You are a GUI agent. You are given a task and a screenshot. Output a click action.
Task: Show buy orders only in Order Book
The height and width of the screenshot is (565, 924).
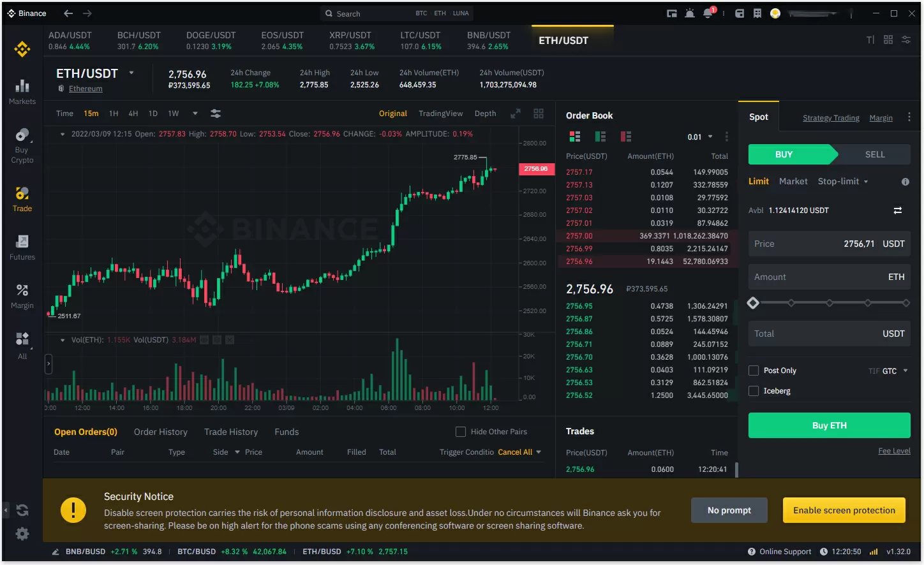(600, 136)
